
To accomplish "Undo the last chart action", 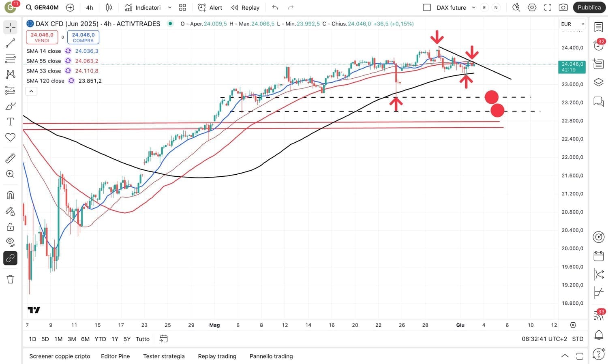I will [275, 7].
